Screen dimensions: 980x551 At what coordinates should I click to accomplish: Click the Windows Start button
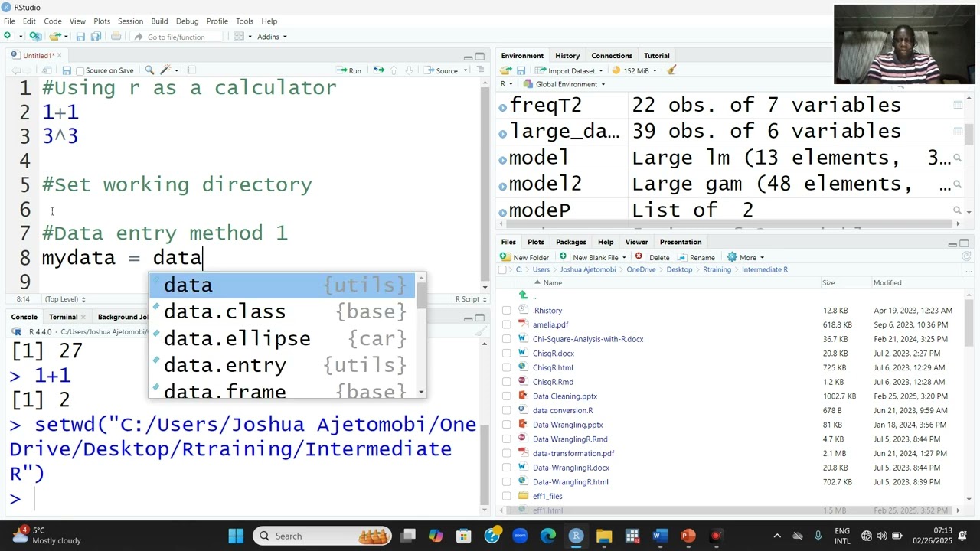pyautogui.click(x=236, y=536)
